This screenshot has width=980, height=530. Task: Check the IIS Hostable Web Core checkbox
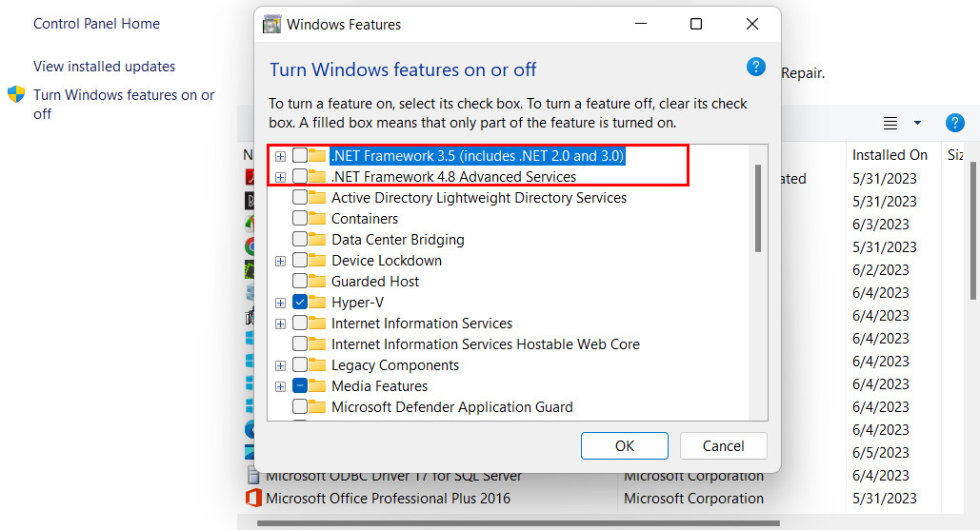[x=300, y=344]
